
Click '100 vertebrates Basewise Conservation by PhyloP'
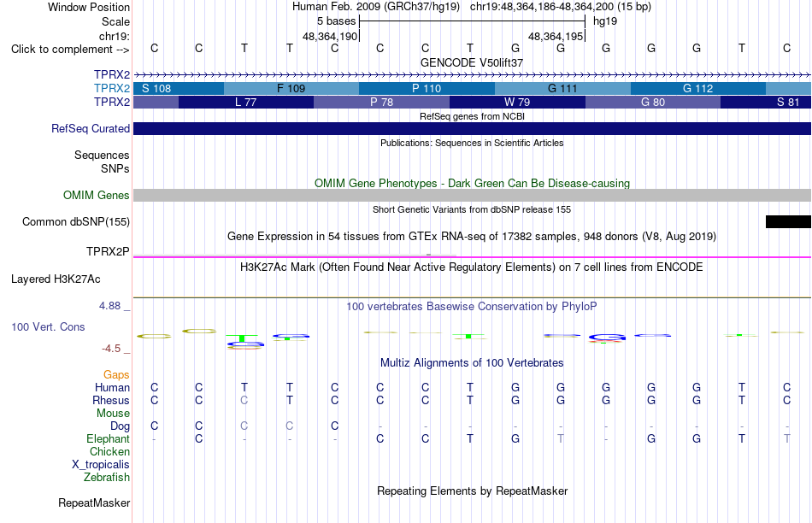tap(472, 307)
